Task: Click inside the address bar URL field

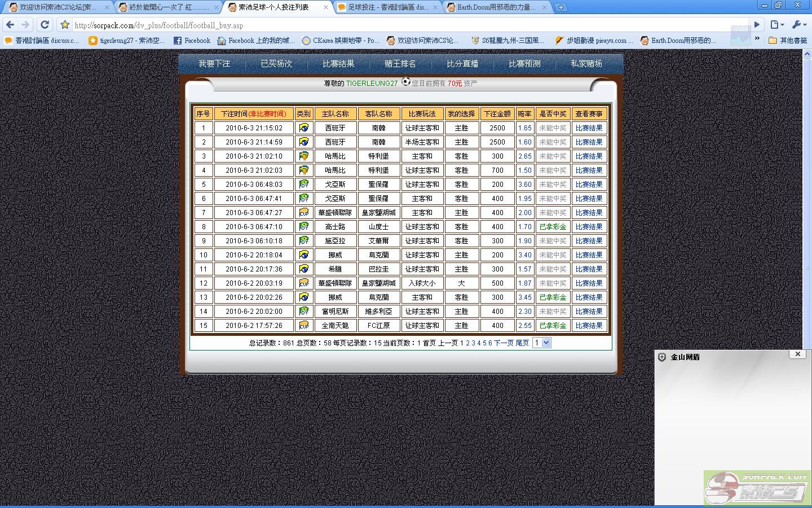Action: pyautogui.click(x=226, y=24)
